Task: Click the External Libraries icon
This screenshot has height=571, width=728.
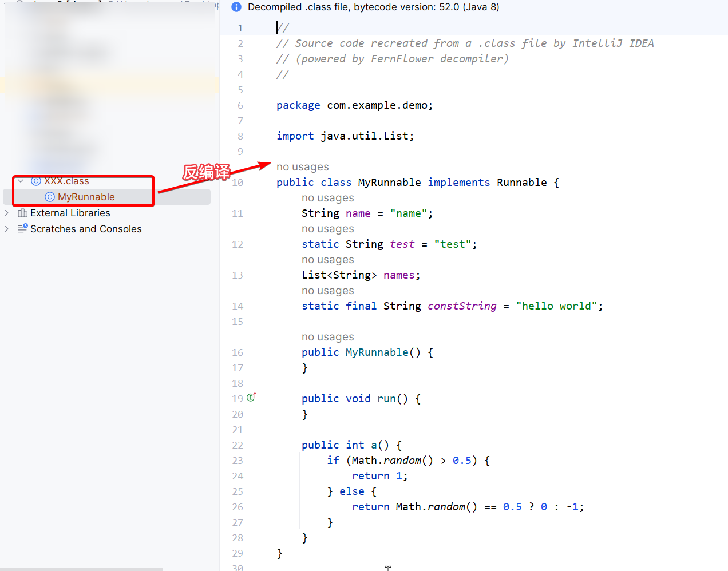Action: [x=23, y=213]
